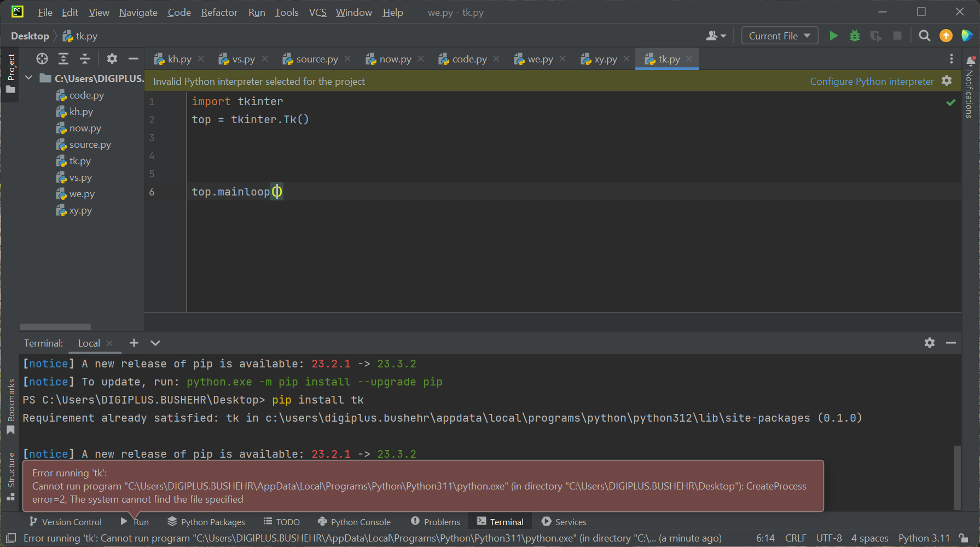This screenshot has height=547, width=980.
Task: Click the locate file target icon in Project panel
Action: pos(42,59)
